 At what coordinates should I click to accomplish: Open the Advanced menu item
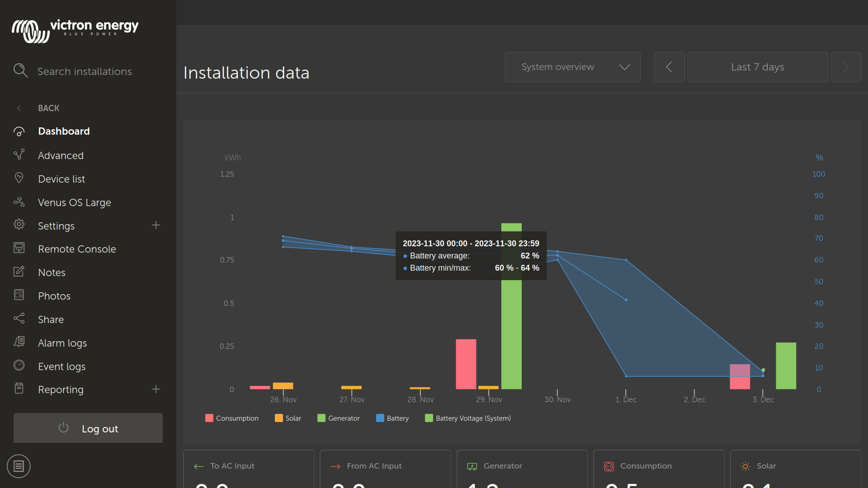61,155
